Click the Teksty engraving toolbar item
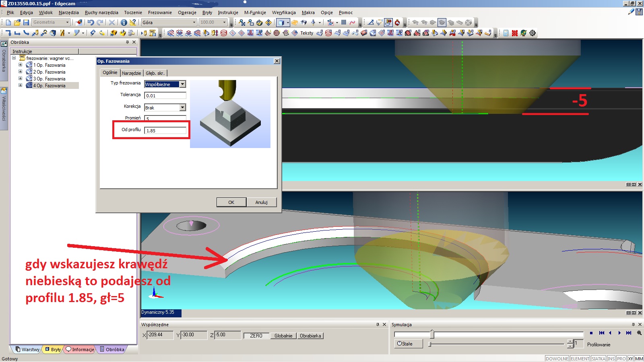Image resolution: width=644 pixels, height=362 pixels. (x=307, y=33)
